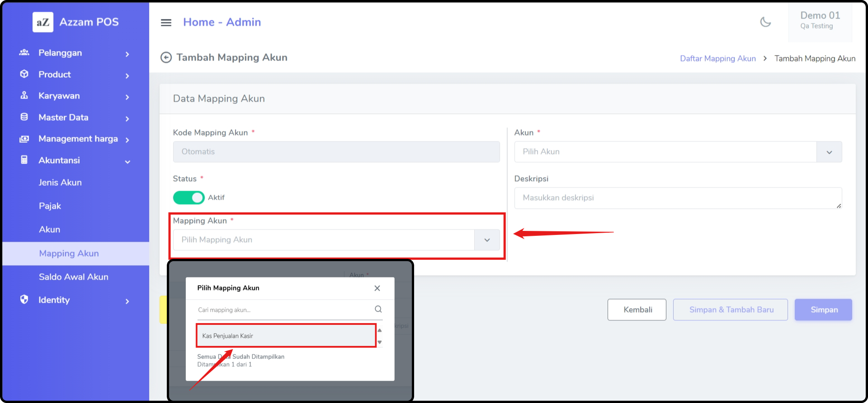The image size is (868, 403).
Task: Click the Pelanggan people icon in sidebar
Action: click(24, 53)
